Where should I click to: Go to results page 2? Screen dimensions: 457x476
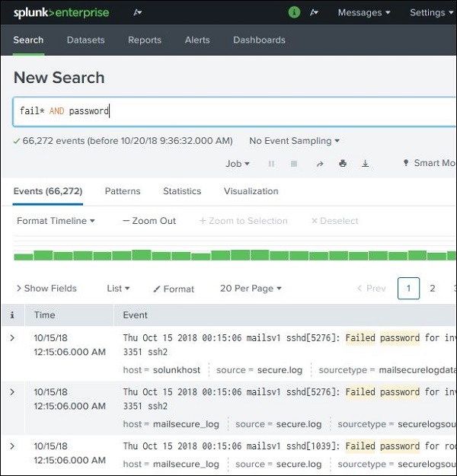pyautogui.click(x=433, y=289)
